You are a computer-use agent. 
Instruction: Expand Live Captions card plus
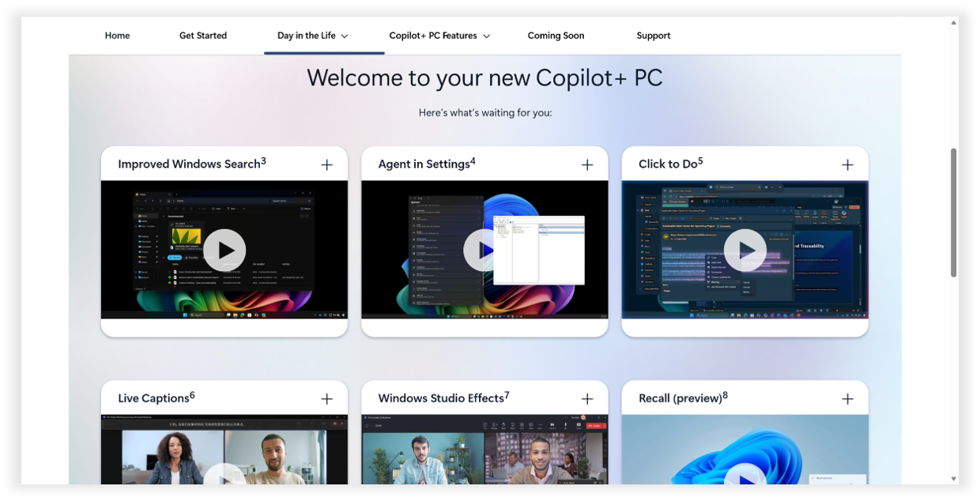coord(327,399)
